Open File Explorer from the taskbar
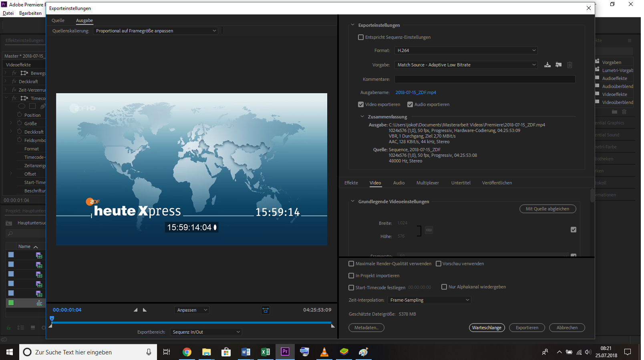Screen dimensions: 644x360 pyautogui.click(x=206, y=352)
